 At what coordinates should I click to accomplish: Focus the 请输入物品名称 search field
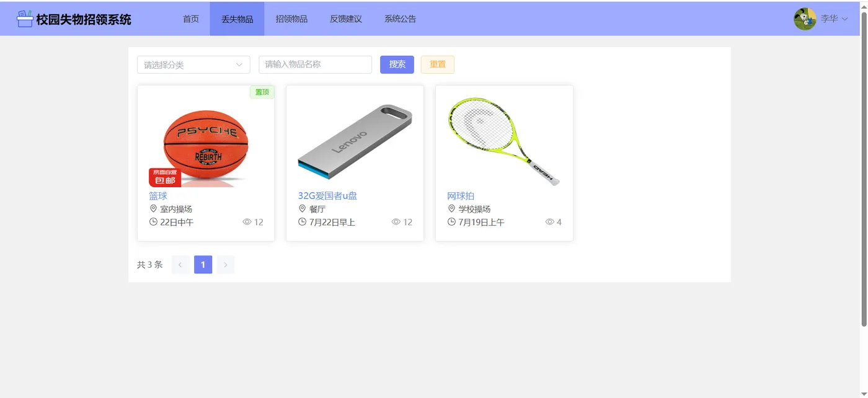(x=315, y=64)
